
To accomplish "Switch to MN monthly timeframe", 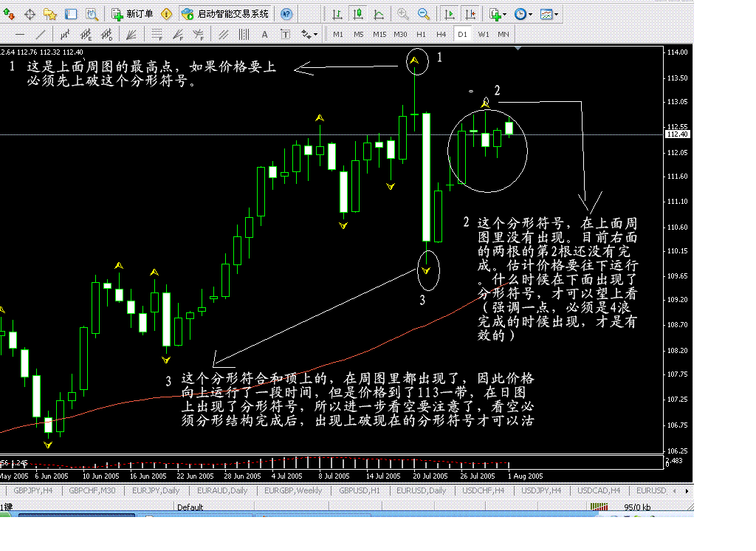I will click(504, 34).
